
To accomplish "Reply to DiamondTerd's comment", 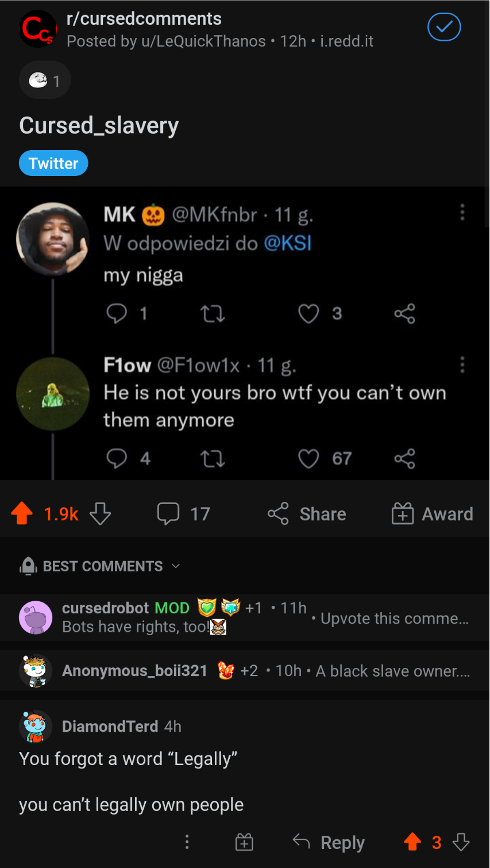I will pyautogui.click(x=329, y=842).
